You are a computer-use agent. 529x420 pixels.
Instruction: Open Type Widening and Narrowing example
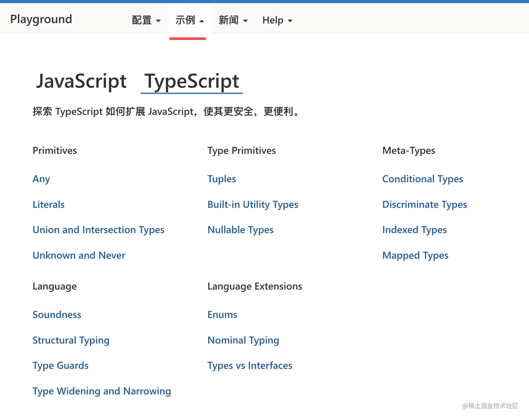[x=102, y=391]
